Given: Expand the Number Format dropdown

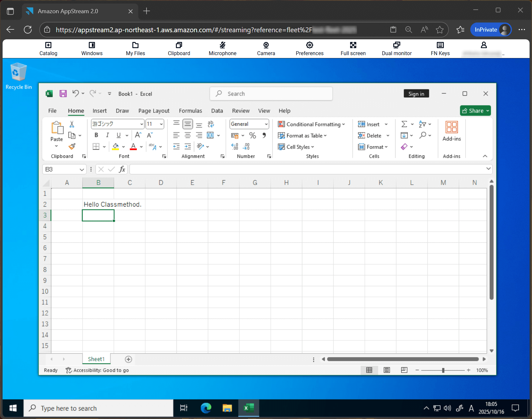Looking at the screenshot, I should [x=266, y=124].
